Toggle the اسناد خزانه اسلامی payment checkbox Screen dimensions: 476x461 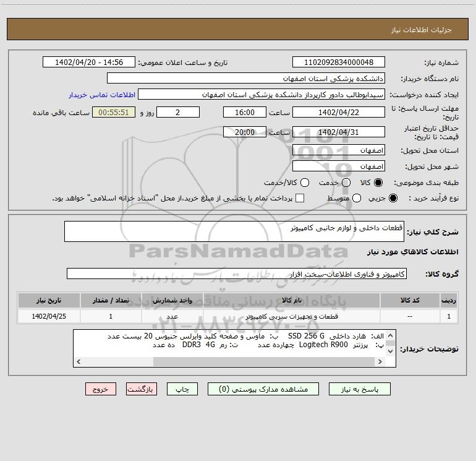[300, 198]
